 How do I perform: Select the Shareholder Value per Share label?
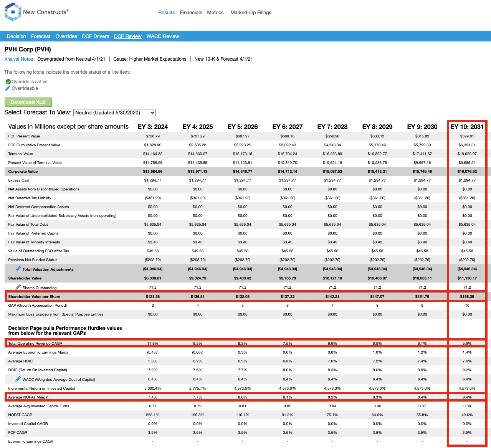pyautogui.click(x=34, y=297)
